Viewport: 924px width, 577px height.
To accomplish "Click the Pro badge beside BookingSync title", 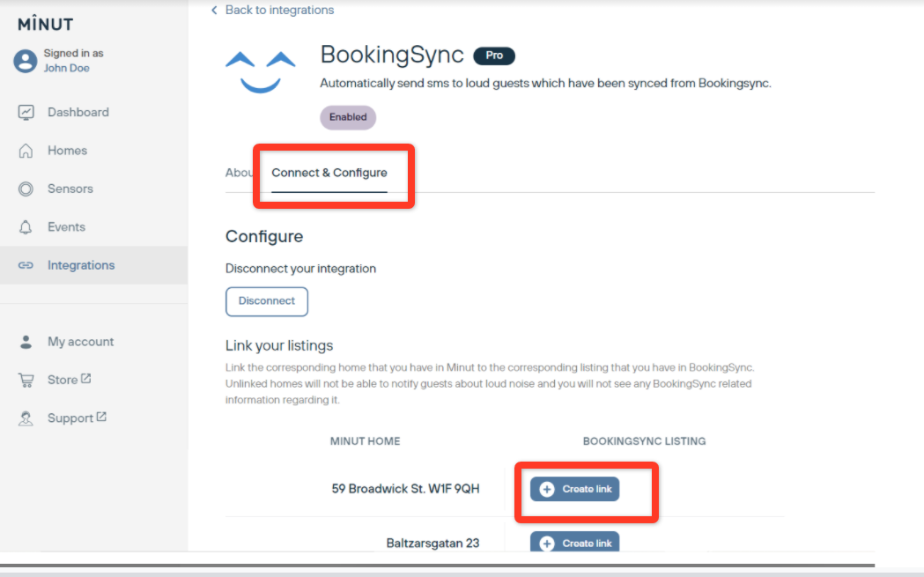I will coord(494,55).
